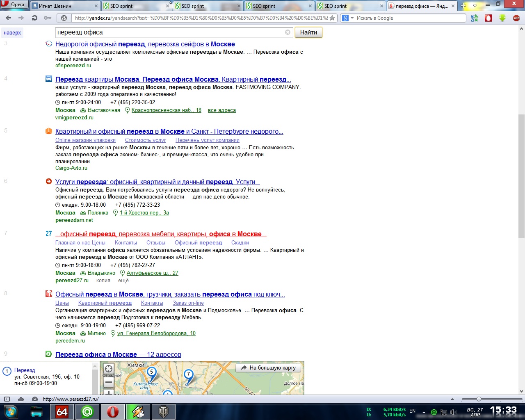Open the AIDA64 taskbar icon
The image size is (525, 420).
[62, 412]
